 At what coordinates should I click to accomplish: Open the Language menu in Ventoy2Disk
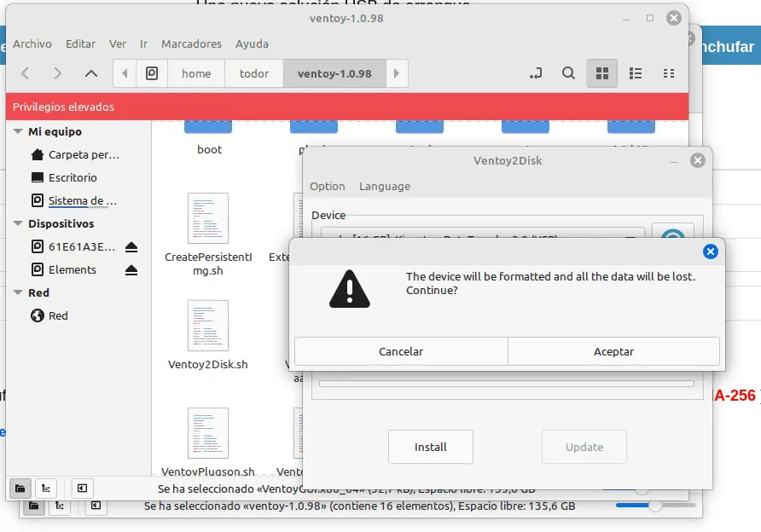pyautogui.click(x=385, y=186)
